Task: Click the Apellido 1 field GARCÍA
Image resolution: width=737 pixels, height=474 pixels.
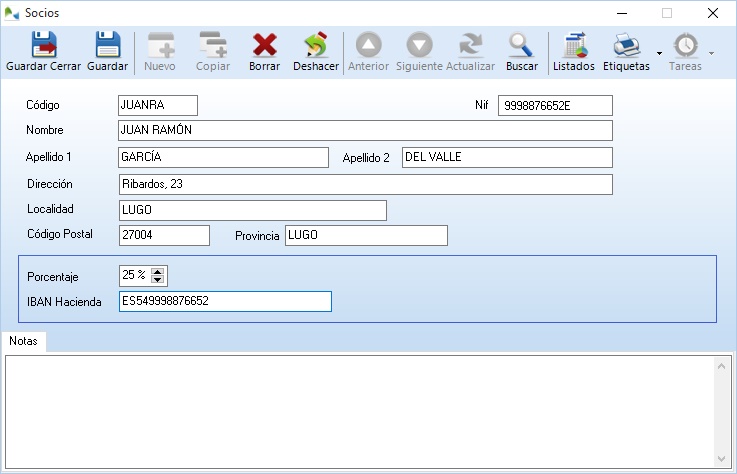Action: 223,158
